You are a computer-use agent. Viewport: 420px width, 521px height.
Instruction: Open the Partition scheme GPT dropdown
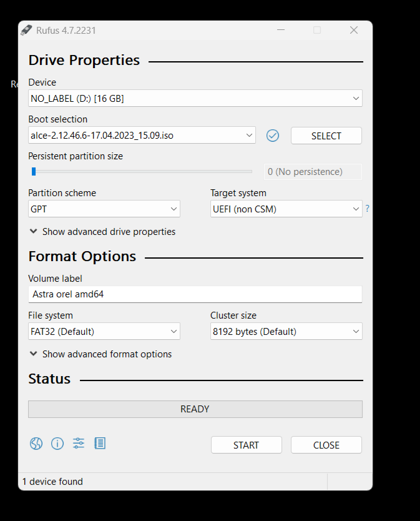click(104, 209)
